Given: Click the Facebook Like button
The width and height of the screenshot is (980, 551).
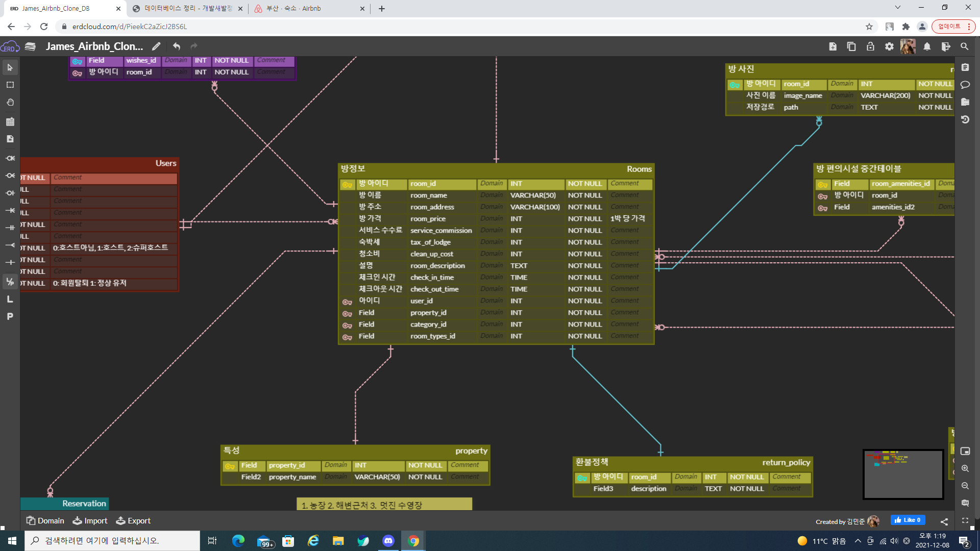Looking at the screenshot, I should click(908, 520).
